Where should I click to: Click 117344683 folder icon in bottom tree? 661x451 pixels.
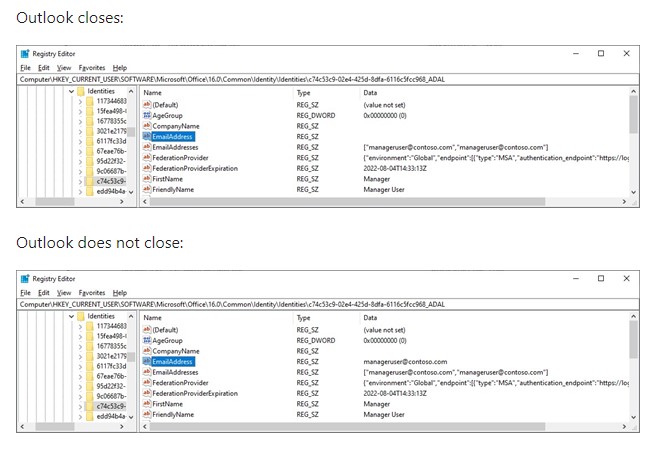point(91,327)
